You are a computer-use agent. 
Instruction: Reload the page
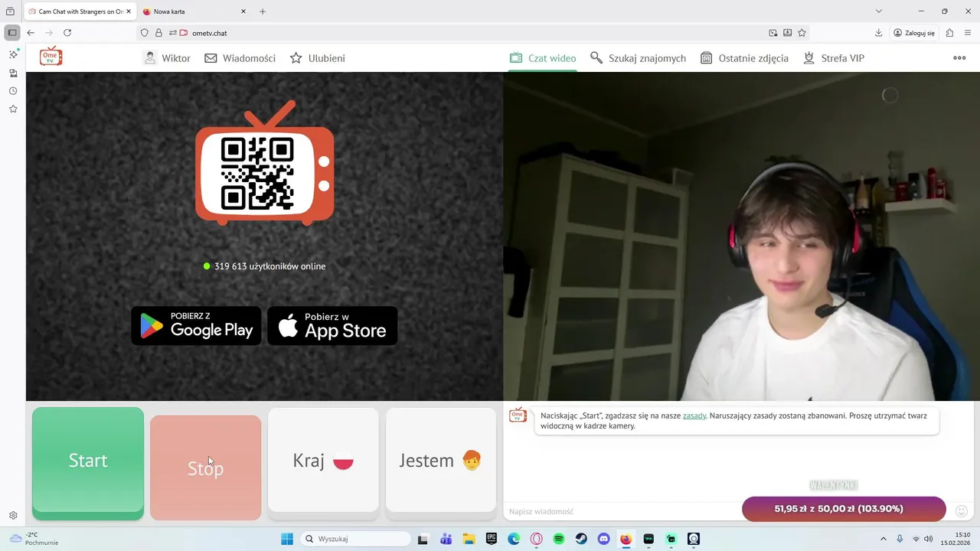click(x=67, y=33)
